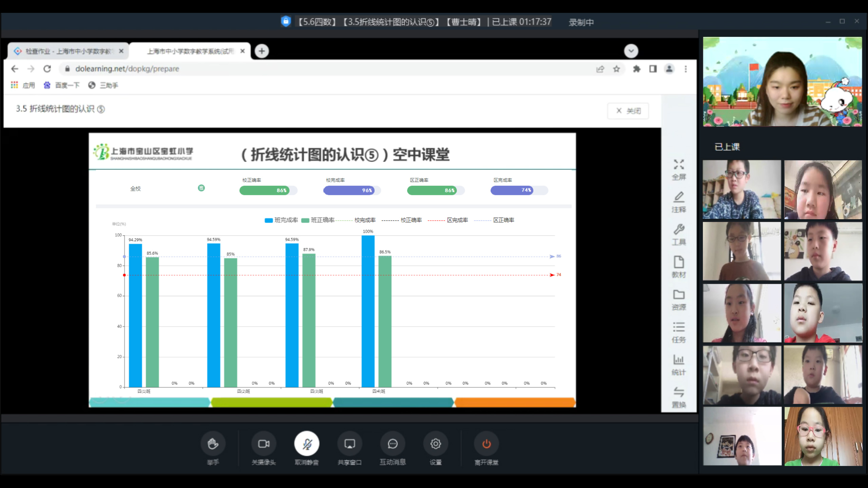Screen dimensions: 868x488
Task: Click 离开课堂 leave classroom power button
Action: pos(486,444)
